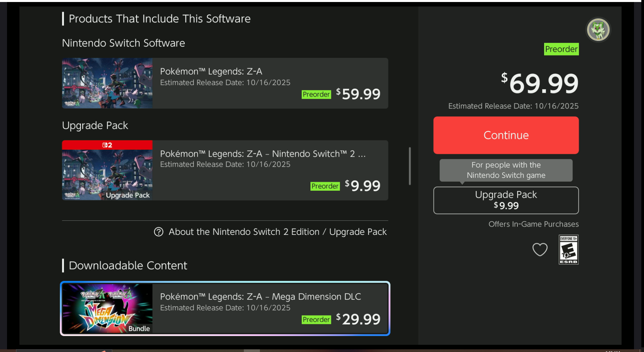Screen dimensions: 644x352
Task: Select the Pokémon Legends: Z-A software title
Action: pos(211,71)
